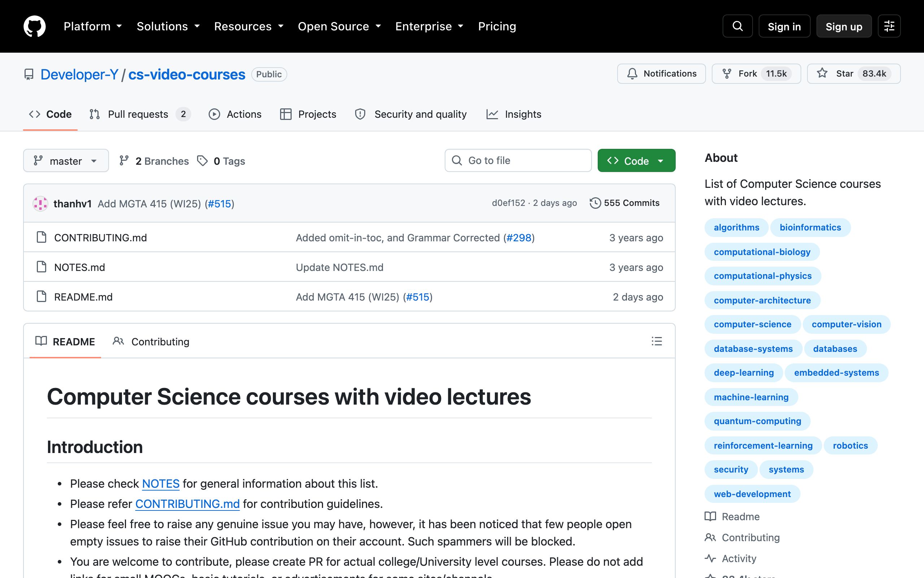Open the 555 Commits history link
Image resolution: width=924 pixels, height=578 pixels.
625,203
